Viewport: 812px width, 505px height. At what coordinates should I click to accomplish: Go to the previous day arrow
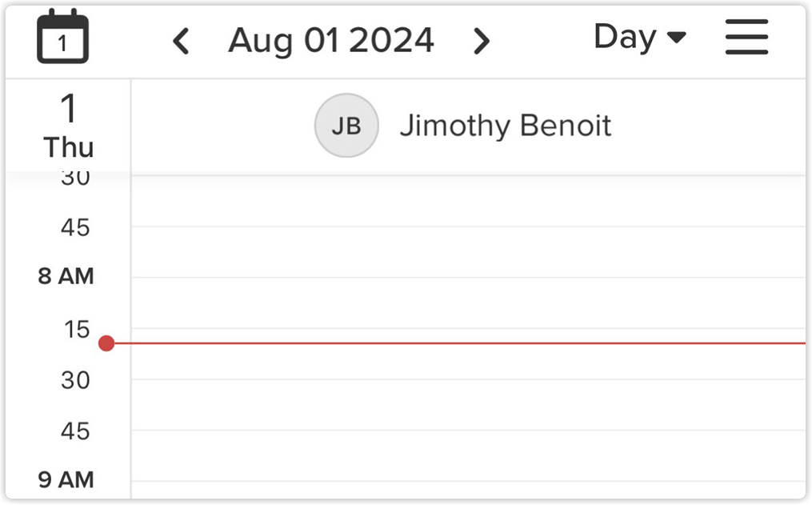point(182,41)
